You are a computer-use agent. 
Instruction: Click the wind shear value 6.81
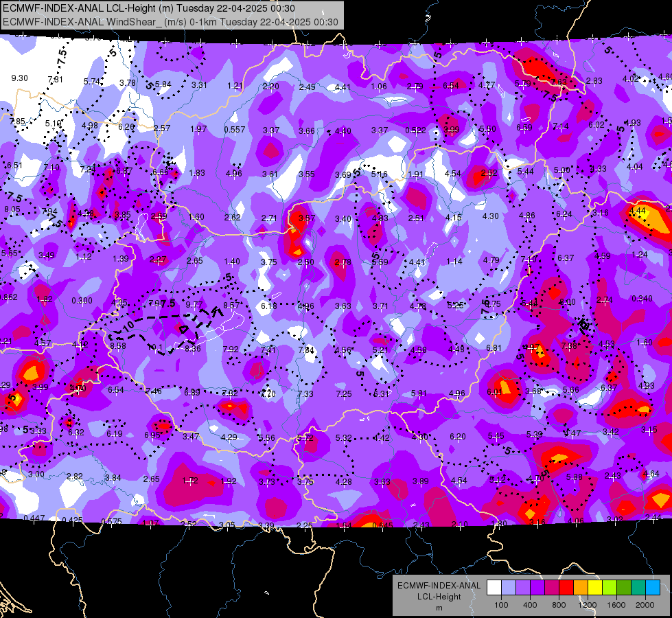pos(494,348)
